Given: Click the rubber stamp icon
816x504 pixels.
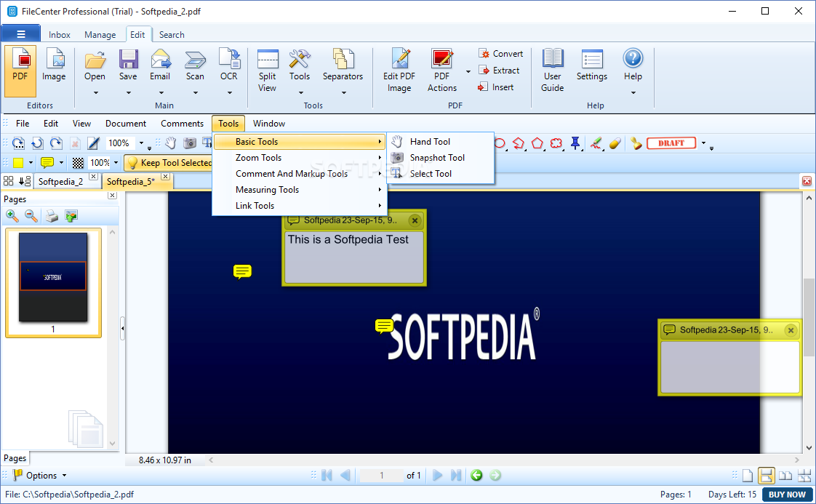Looking at the screenshot, I should tap(636, 143).
